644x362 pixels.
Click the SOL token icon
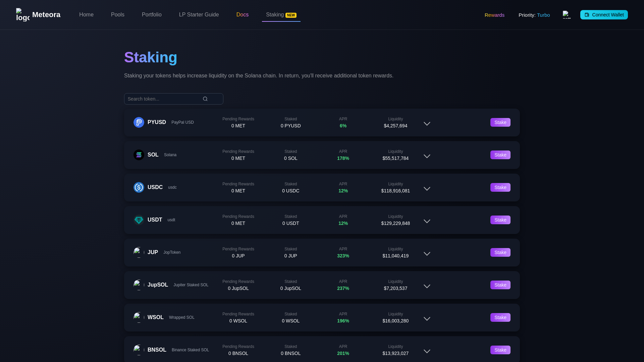pos(139,155)
